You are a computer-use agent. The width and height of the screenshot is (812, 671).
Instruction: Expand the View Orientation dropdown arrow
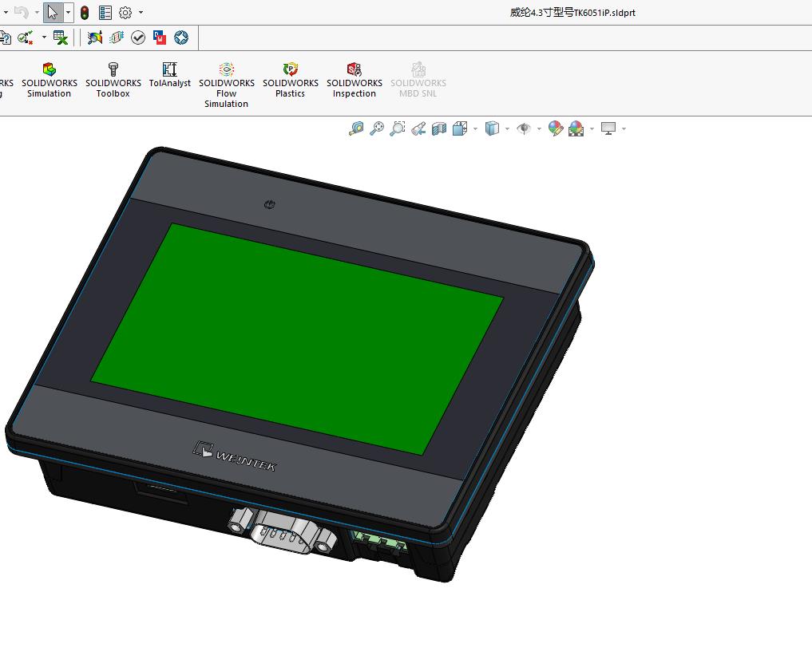(475, 128)
